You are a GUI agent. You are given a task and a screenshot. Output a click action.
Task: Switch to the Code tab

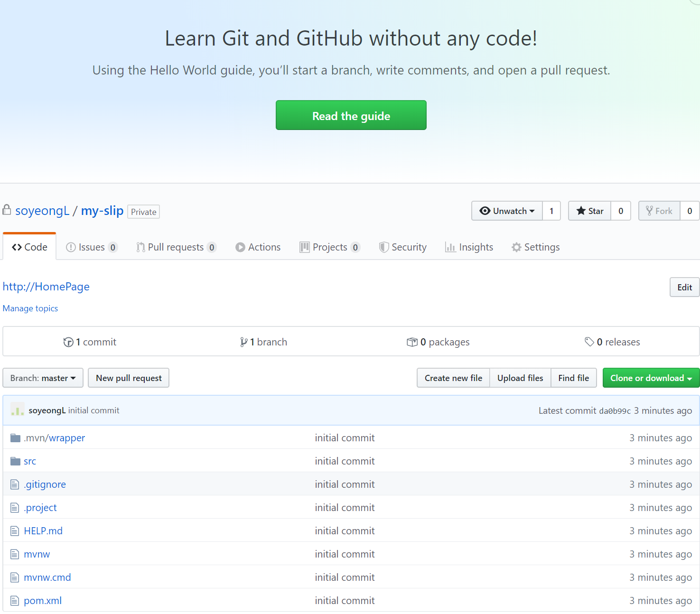pos(29,247)
